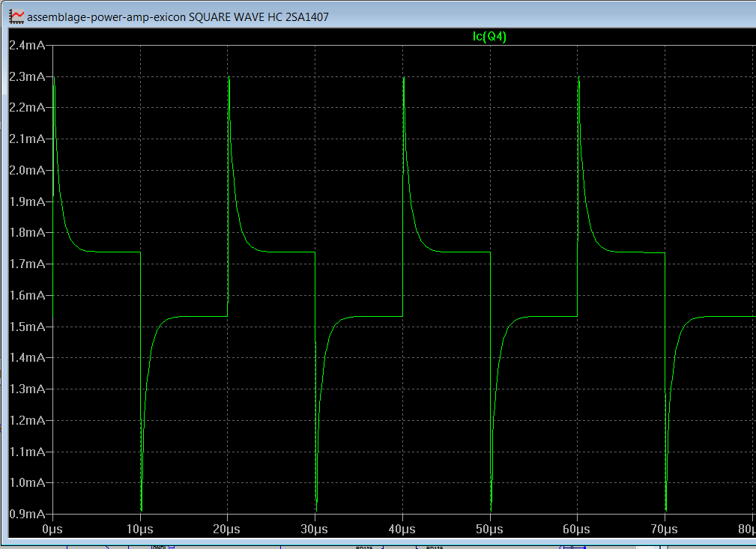
Task: Click the 1.7mA vertical axis label
Action: coord(27,264)
